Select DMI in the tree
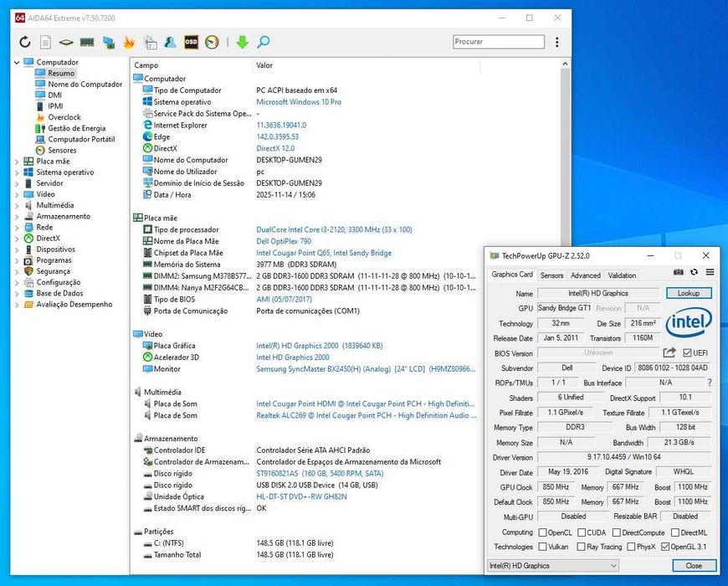The width and height of the screenshot is (728, 586). tap(54, 95)
